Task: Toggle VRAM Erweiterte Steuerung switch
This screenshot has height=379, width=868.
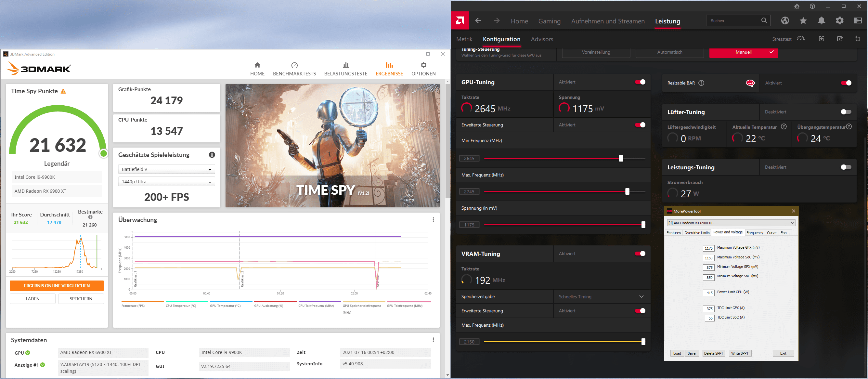Action: [640, 311]
